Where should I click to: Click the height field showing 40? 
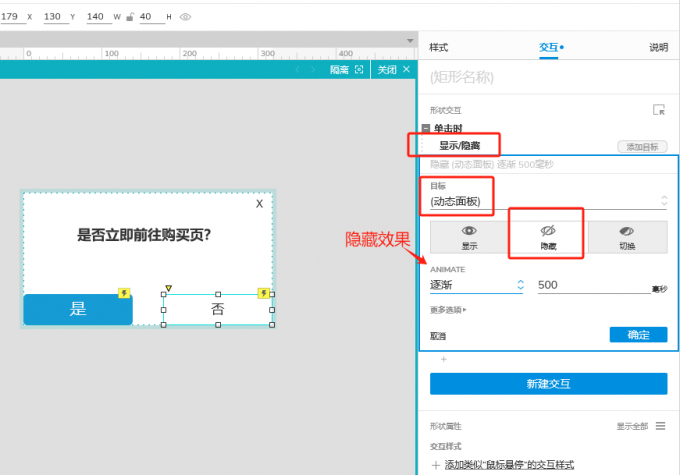152,17
